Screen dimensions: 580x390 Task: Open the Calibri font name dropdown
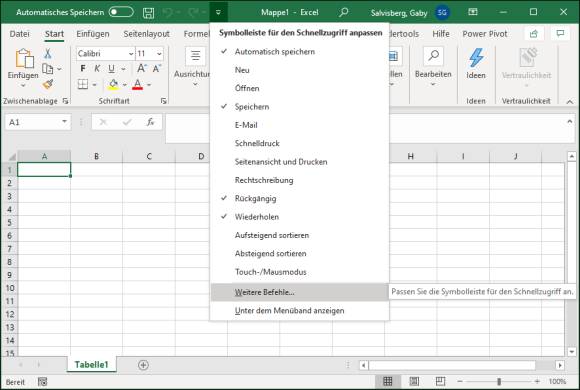[x=131, y=54]
